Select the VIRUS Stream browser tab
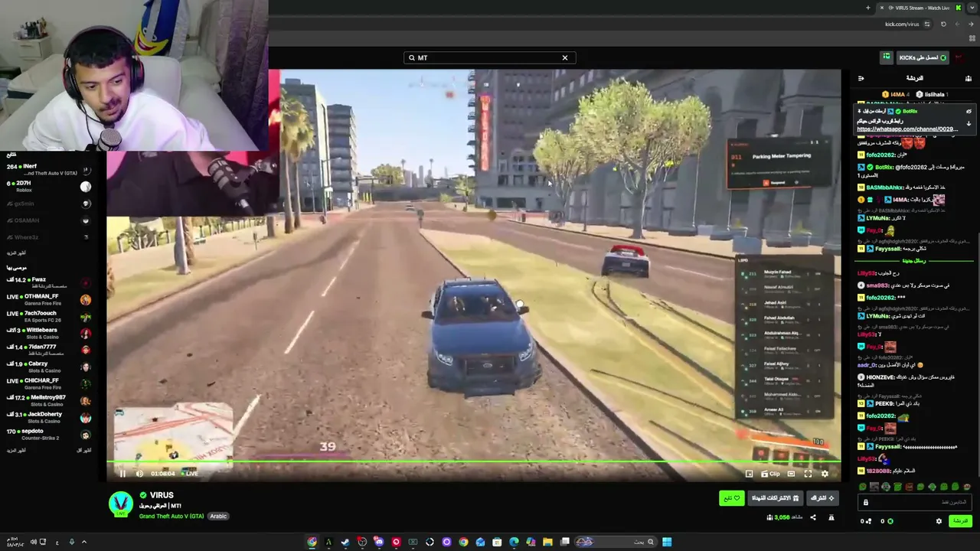 click(920, 8)
